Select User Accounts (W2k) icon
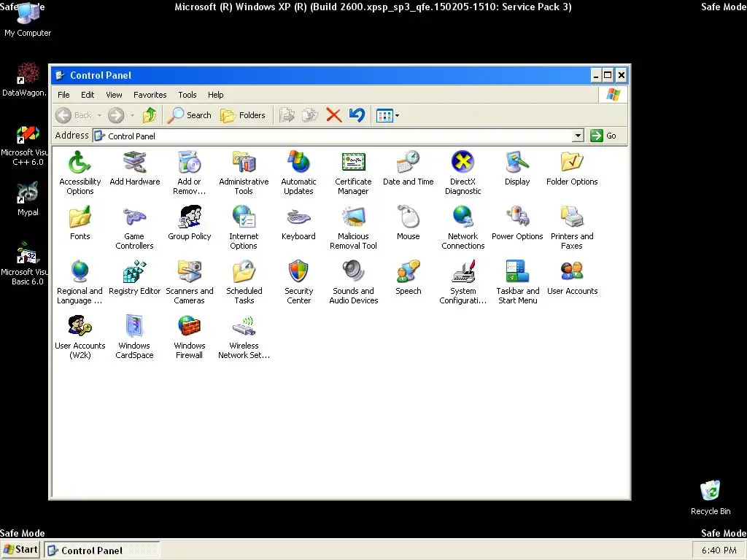The height and width of the screenshot is (560, 747). click(80, 327)
